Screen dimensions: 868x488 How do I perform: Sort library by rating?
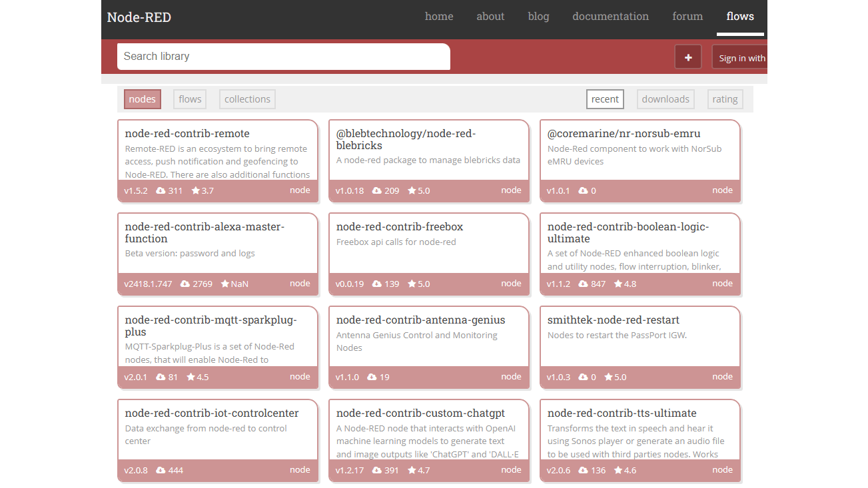(725, 99)
